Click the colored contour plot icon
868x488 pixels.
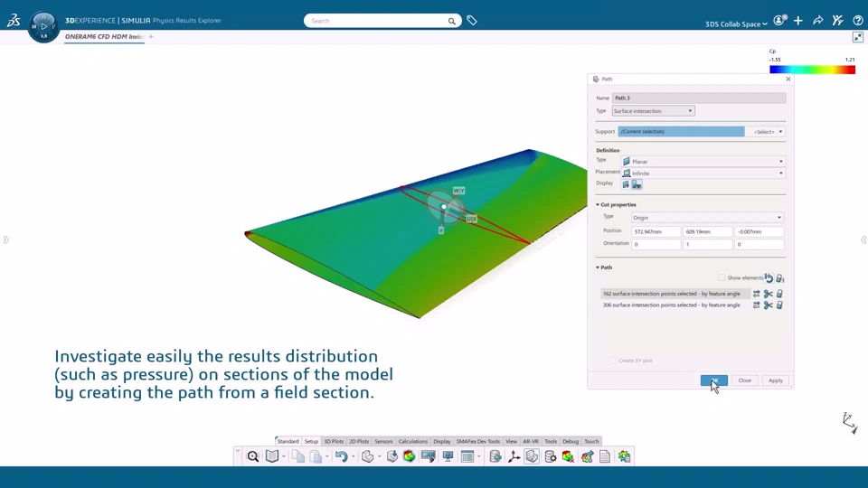(x=409, y=456)
